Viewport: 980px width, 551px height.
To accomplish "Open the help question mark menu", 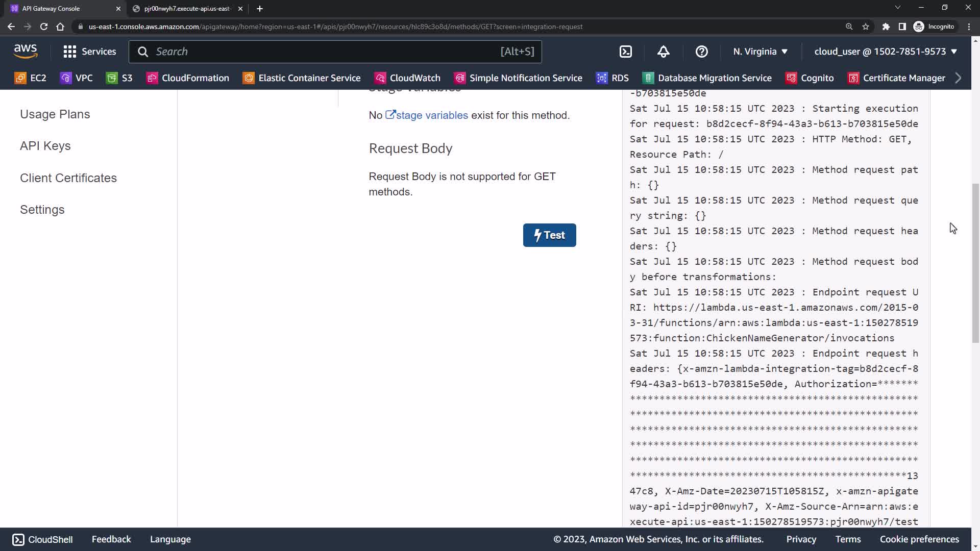I will click(702, 52).
